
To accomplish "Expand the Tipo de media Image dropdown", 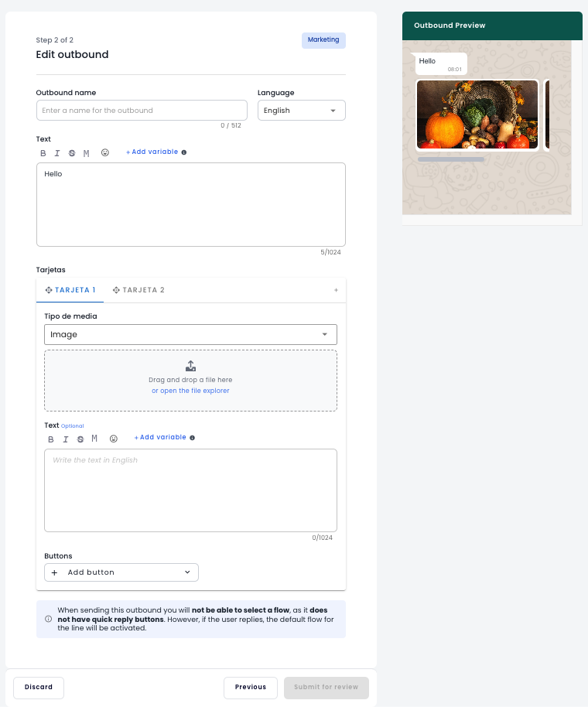I will point(191,335).
